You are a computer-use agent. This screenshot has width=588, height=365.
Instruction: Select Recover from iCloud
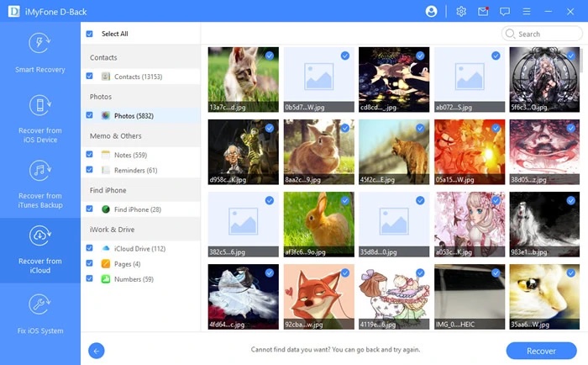[x=40, y=250]
